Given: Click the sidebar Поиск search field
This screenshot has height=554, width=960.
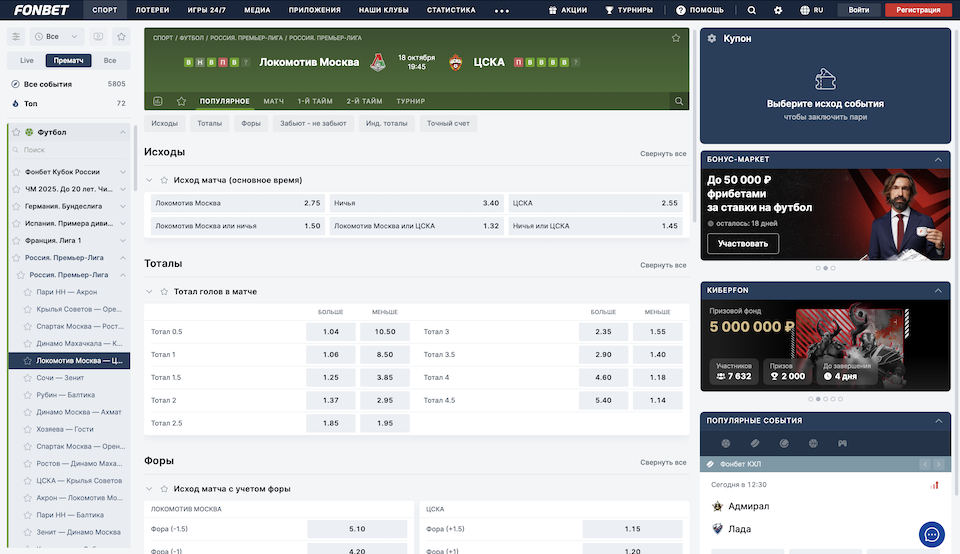Looking at the screenshot, I should (69, 150).
